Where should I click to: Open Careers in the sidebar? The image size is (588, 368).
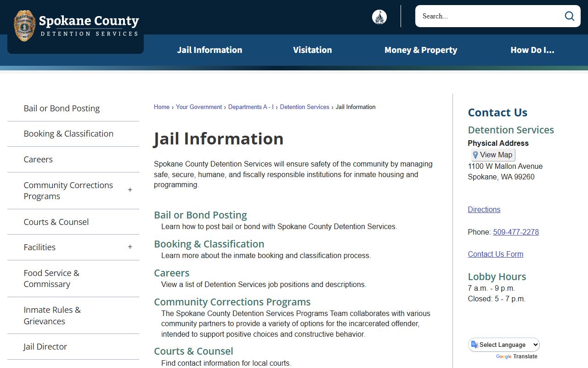tap(38, 160)
